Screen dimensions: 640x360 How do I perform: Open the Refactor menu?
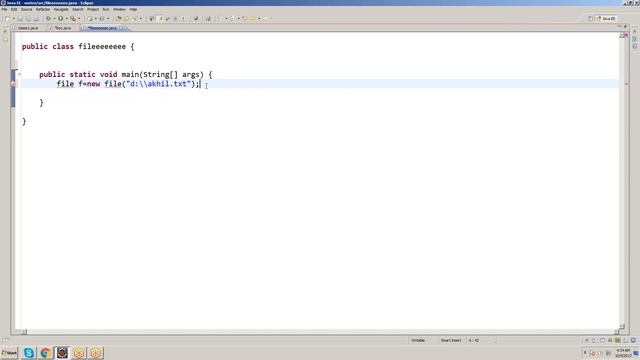(42, 9)
